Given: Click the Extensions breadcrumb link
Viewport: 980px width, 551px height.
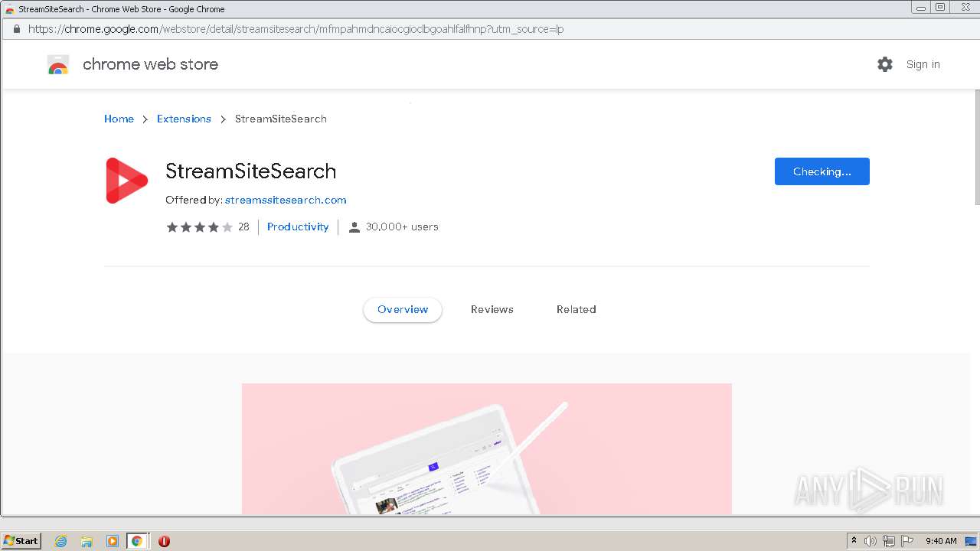Looking at the screenshot, I should 184,119.
